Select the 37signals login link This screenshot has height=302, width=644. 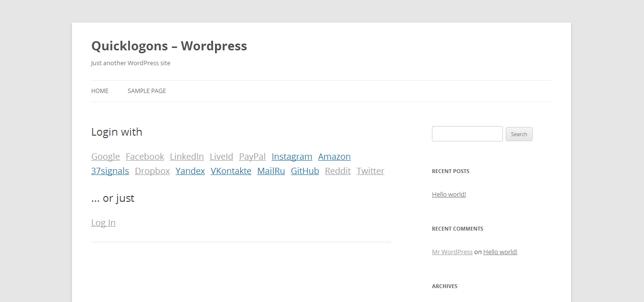(110, 171)
